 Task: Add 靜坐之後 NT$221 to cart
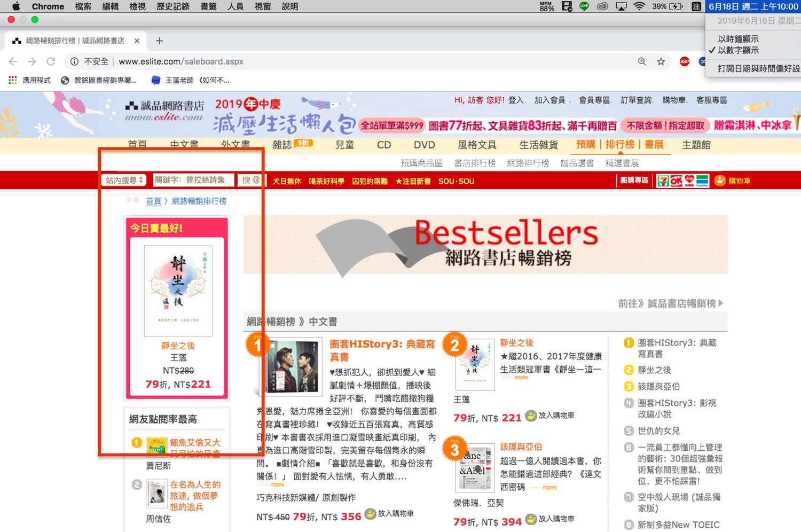pyautogui.click(x=550, y=416)
